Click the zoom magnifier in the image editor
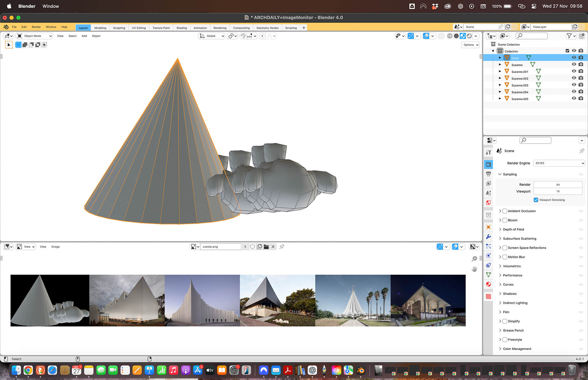 [x=474, y=259]
